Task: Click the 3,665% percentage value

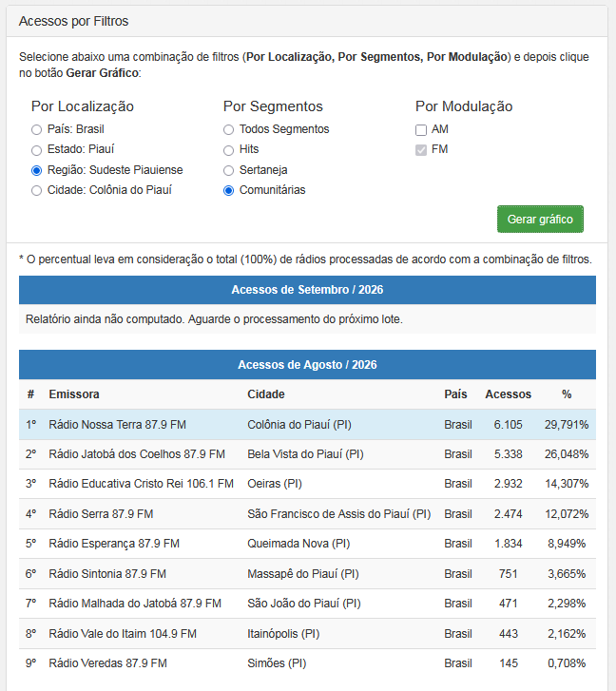Action: click(567, 574)
